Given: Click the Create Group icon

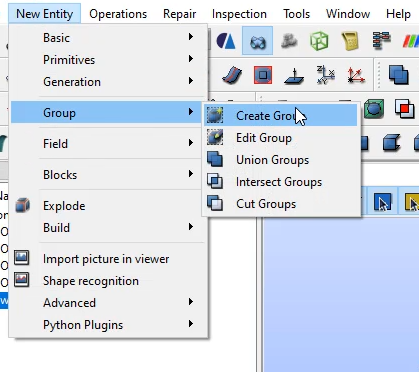Looking at the screenshot, I should coord(215,115).
